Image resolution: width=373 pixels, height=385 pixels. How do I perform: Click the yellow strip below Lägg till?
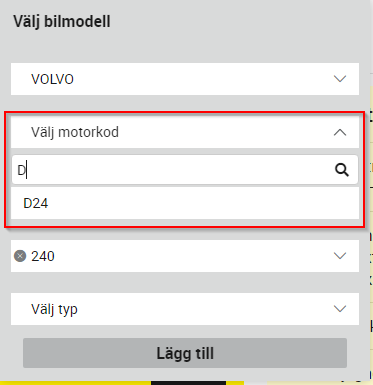75,383
